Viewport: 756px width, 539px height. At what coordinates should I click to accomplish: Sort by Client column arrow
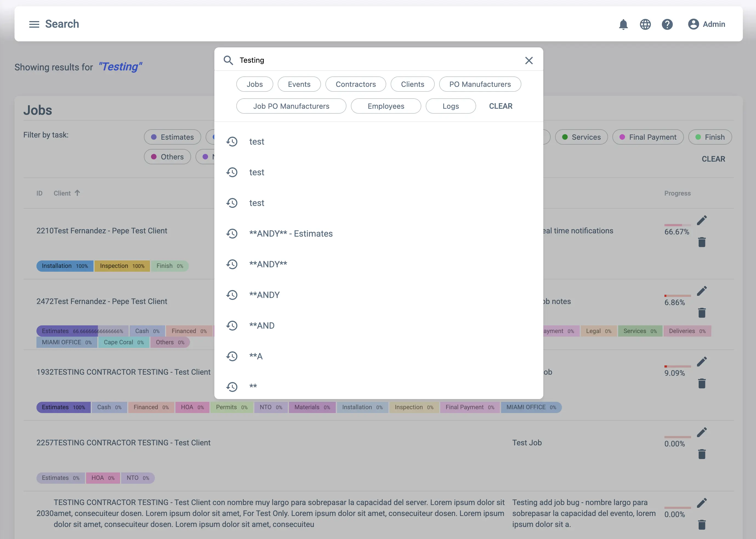point(77,193)
